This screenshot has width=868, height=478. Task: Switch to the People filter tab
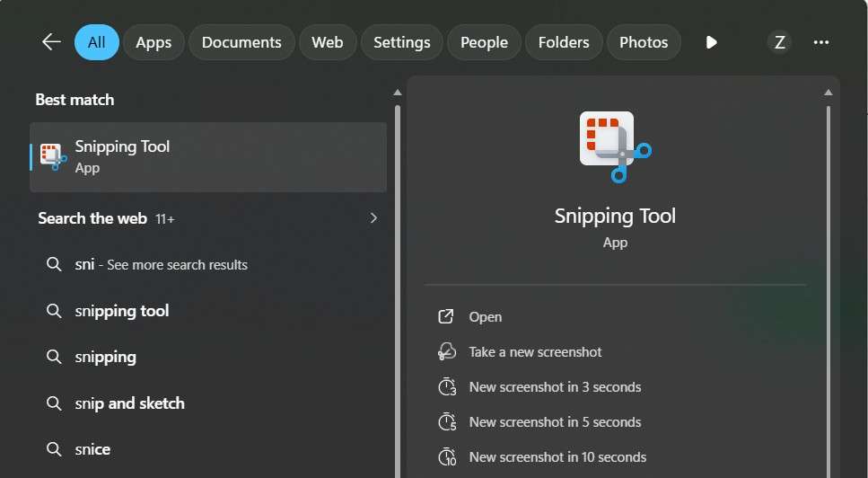[x=485, y=42]
